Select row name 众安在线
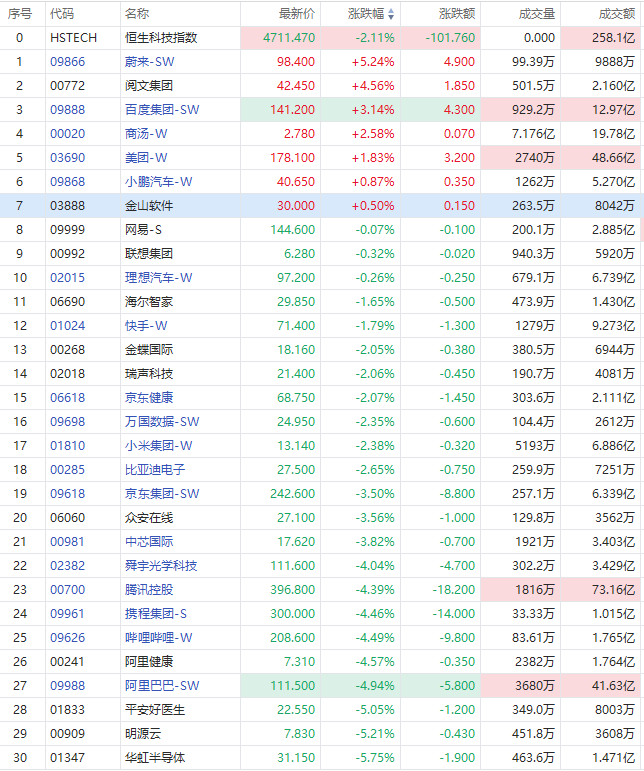Viewport: 644px width, 771px height. tap(149, 518)
